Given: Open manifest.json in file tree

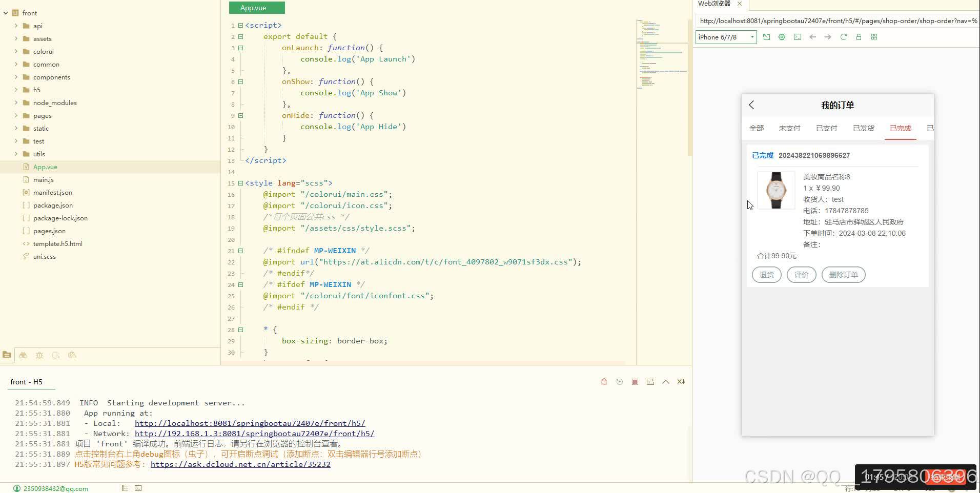Looking at the screenshot, I should point(52,192).
